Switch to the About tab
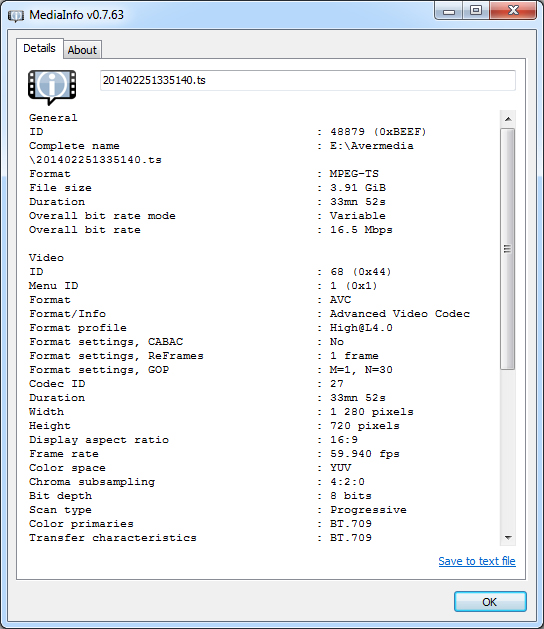This screenshot has width=544, height=629. [x=82, y=50]
